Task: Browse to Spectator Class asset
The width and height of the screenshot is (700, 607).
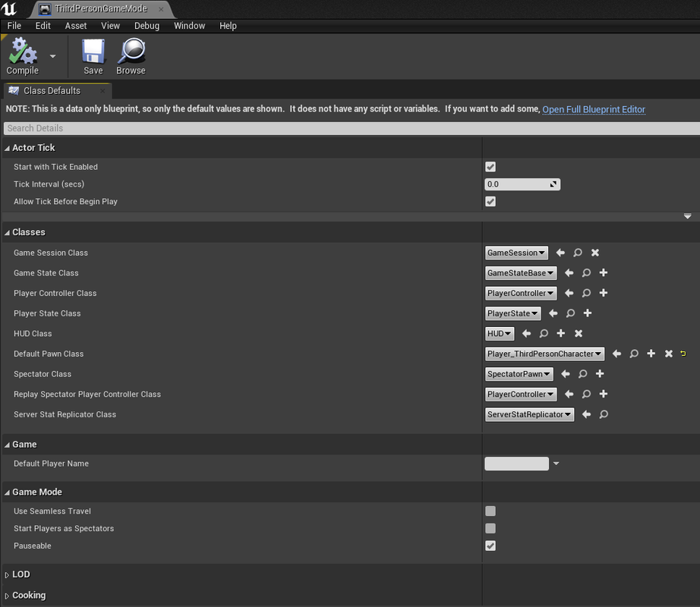Action: pyautogui.click(x=582, y=374)
